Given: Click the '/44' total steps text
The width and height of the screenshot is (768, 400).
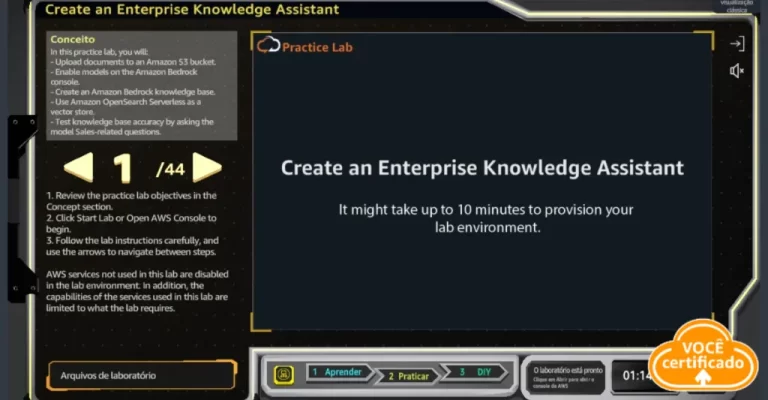Looking at the screenshot, I should click(170, 169).
